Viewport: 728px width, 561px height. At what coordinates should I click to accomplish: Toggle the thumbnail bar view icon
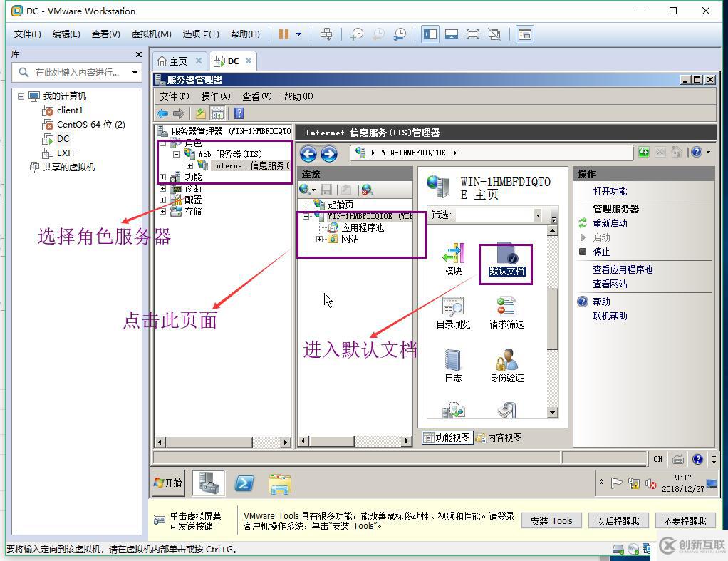click(x=452, y=34)
